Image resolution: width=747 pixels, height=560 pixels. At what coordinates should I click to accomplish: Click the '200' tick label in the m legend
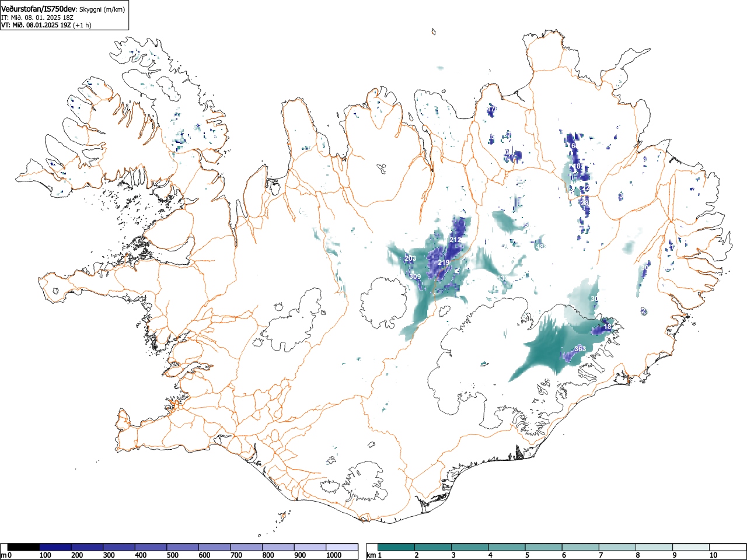77,555
